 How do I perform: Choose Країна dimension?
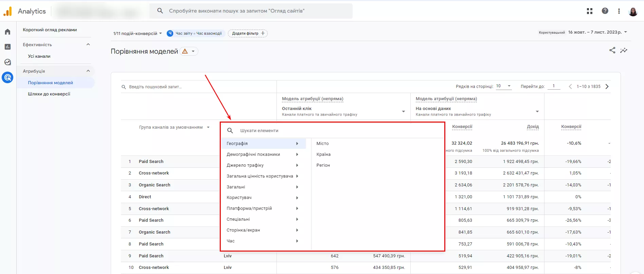click(323, 154)
